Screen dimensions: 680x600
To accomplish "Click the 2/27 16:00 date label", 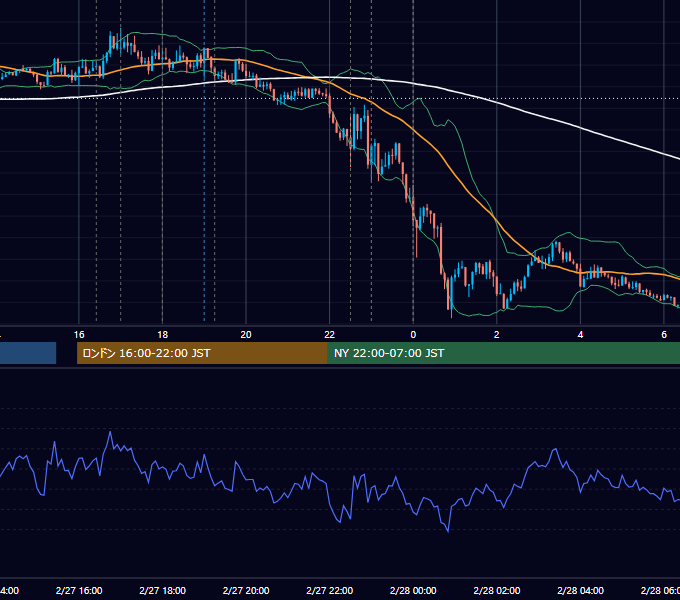I will coord(79,590).
